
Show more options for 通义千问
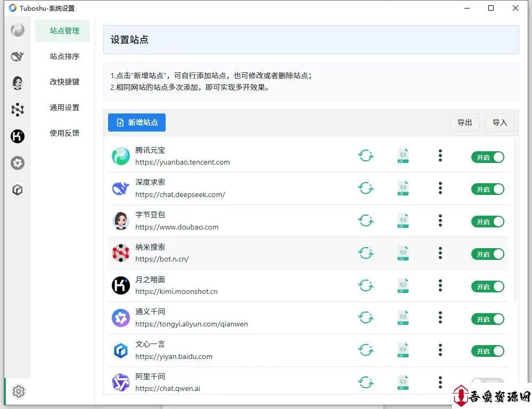[x=440, y=318]
